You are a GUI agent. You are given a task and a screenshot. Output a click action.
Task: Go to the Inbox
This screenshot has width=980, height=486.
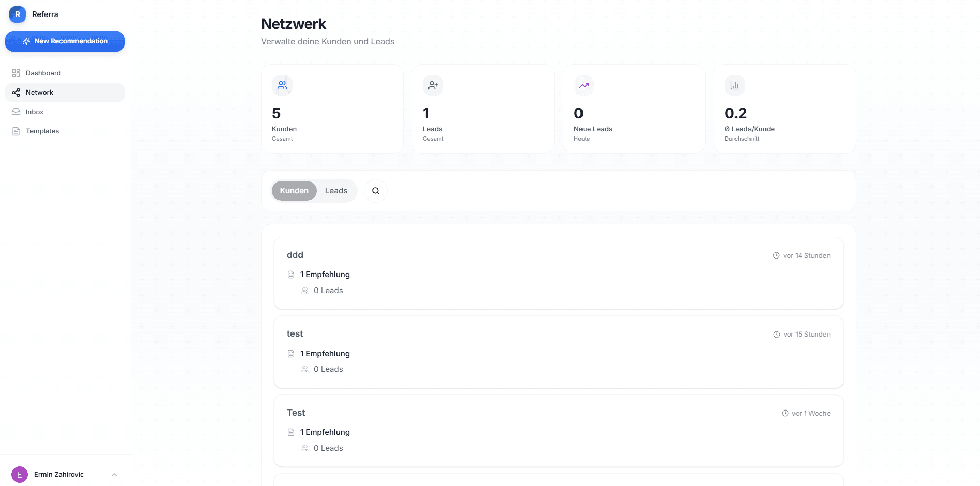coord(65,112)
